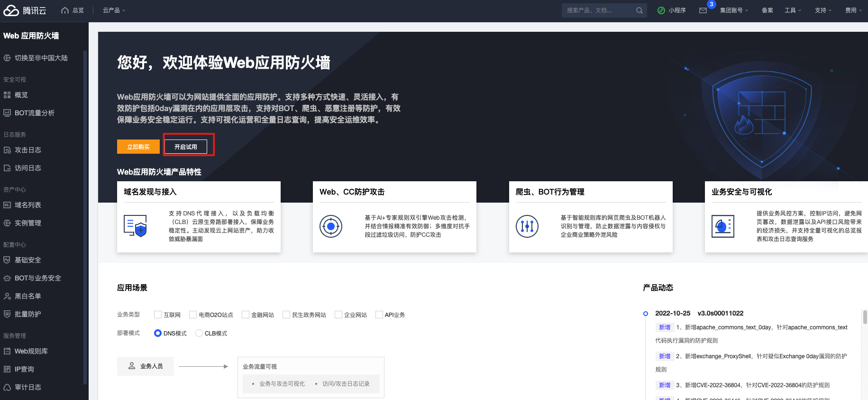Screen dimensions: 868x400
Task: Click the 2022-10-25 v3.0s00011022 entry
Action: (x=699, y=313)
